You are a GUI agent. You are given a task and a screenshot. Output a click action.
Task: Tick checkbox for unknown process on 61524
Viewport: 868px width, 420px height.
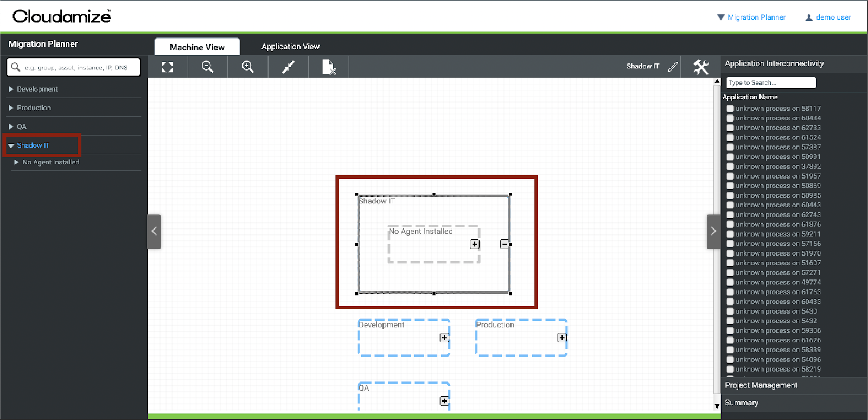click(x=730, y=138)
